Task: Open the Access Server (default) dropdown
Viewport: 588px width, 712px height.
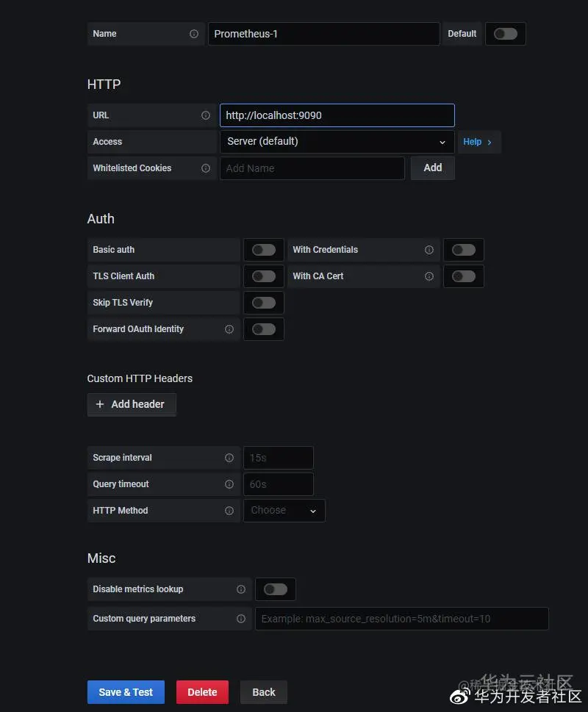Action: (337, 142)
